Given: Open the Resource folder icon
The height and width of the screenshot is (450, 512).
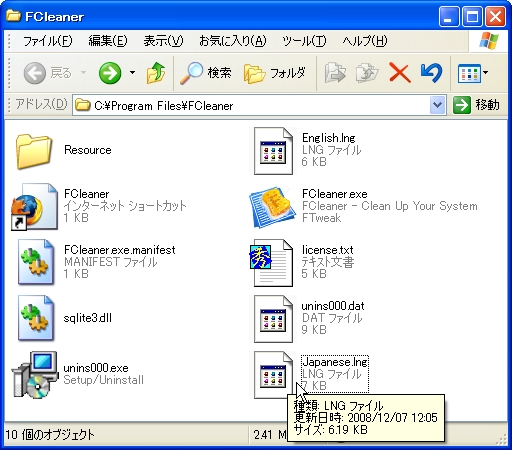Looking at the screenshot, I should 33,151.
